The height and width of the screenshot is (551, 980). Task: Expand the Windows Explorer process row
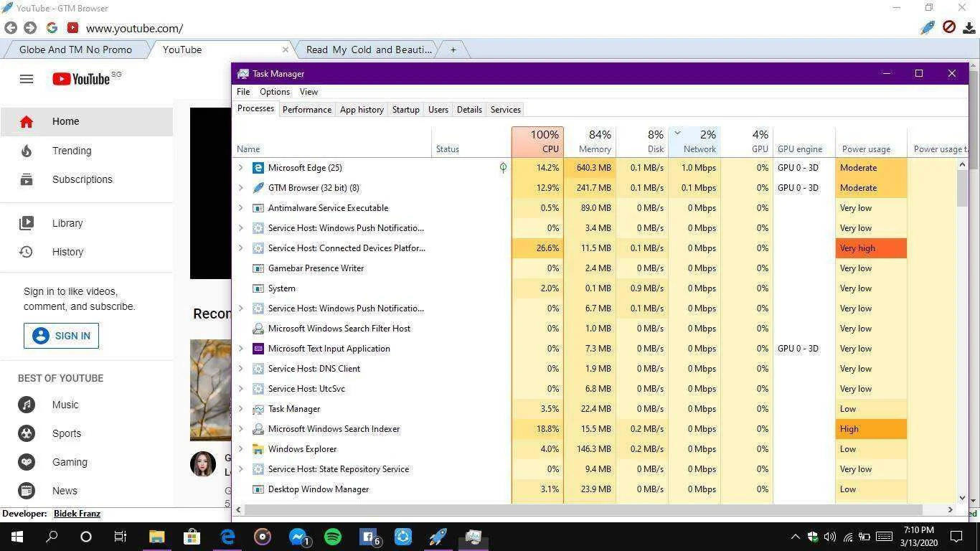(241, 449)
